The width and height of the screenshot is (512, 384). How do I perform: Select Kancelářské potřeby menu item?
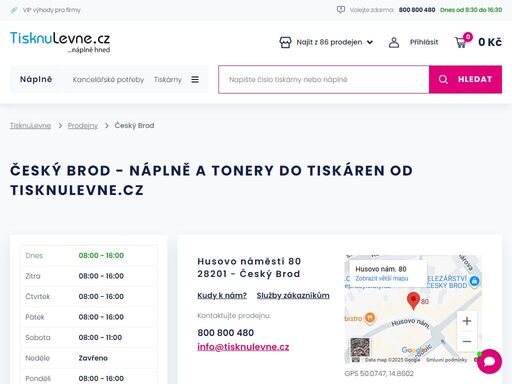pos(108,79)
